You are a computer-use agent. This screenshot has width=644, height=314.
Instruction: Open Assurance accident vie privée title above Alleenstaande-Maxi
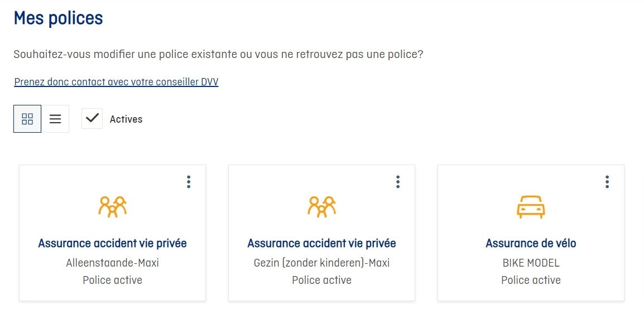(112, 243)
